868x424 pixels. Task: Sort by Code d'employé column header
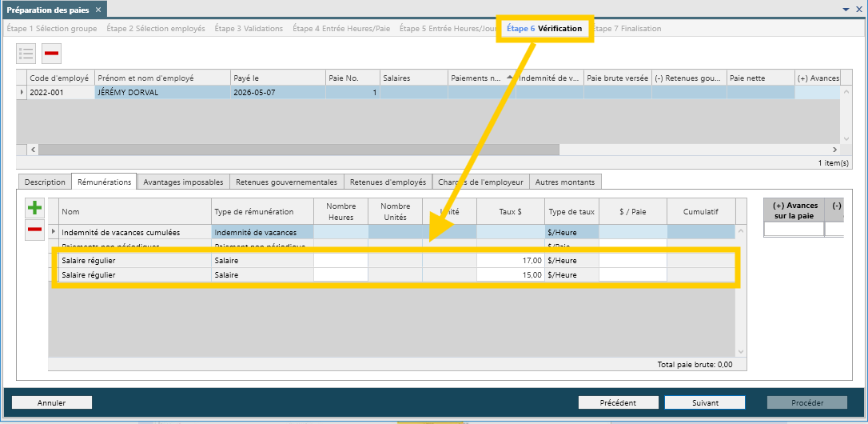click(x=61, y=78)
